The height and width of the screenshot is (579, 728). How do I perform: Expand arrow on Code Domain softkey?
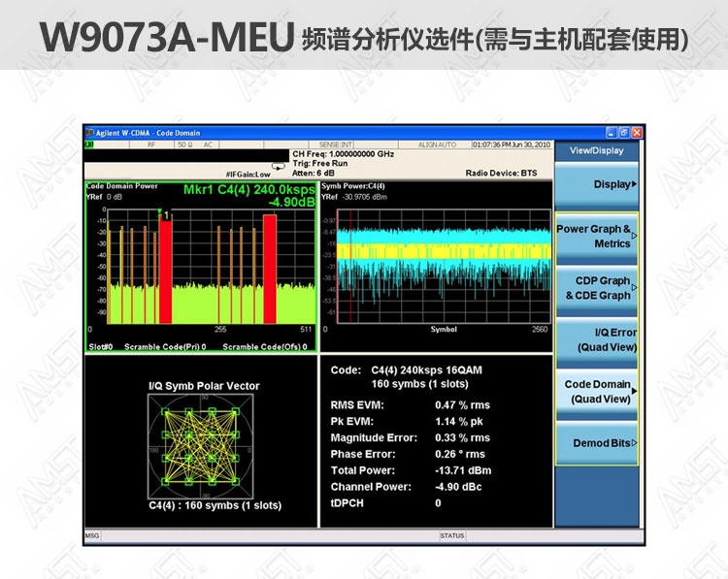coord(634,391)
